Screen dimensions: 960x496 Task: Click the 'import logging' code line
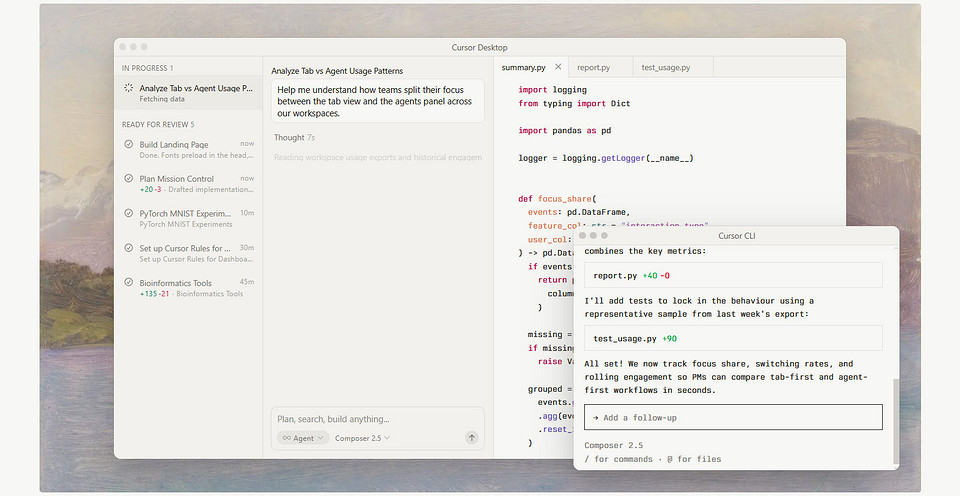(x=552, y=89)
